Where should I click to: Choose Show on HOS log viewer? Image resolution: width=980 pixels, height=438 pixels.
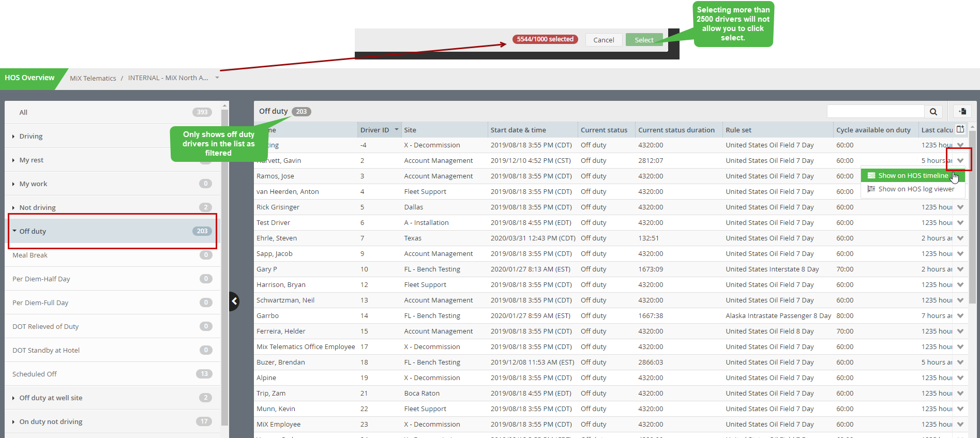coord(913,189)
